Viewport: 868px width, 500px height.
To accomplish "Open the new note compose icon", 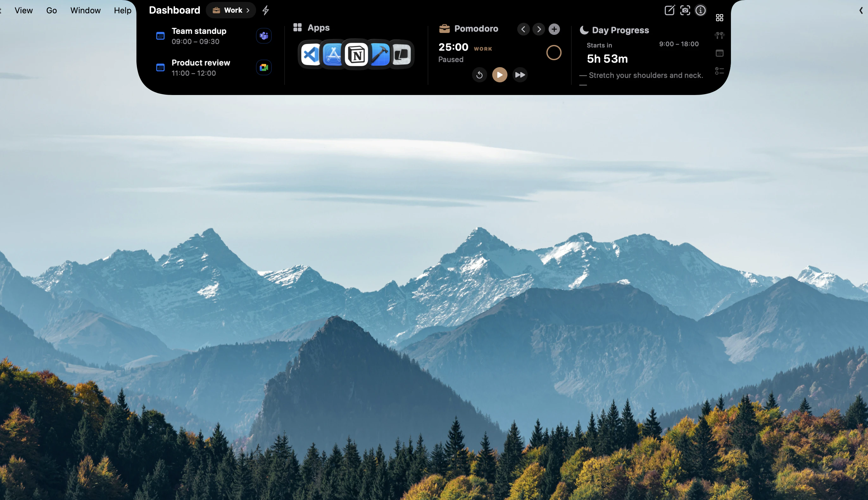I will (669, 10).
